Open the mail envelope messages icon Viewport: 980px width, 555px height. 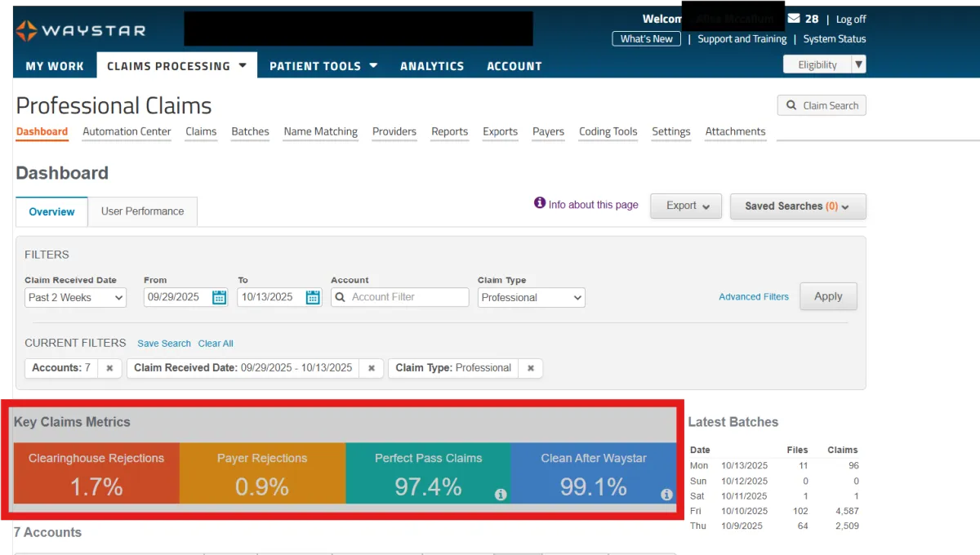tap(793, 19)
